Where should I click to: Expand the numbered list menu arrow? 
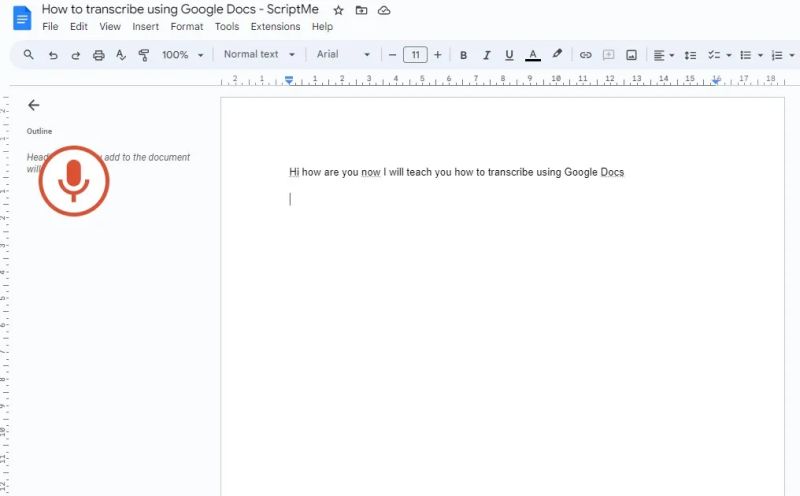click(792, 55)
